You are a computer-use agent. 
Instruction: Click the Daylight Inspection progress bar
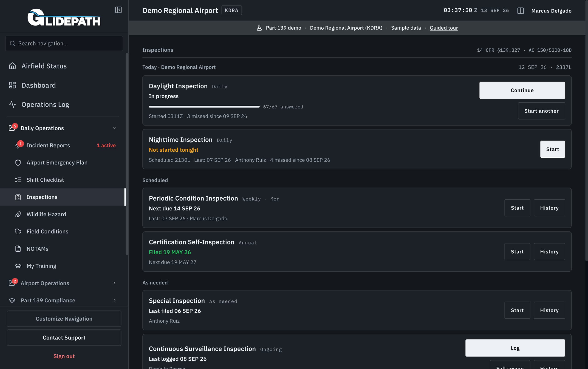click(204, 107)
